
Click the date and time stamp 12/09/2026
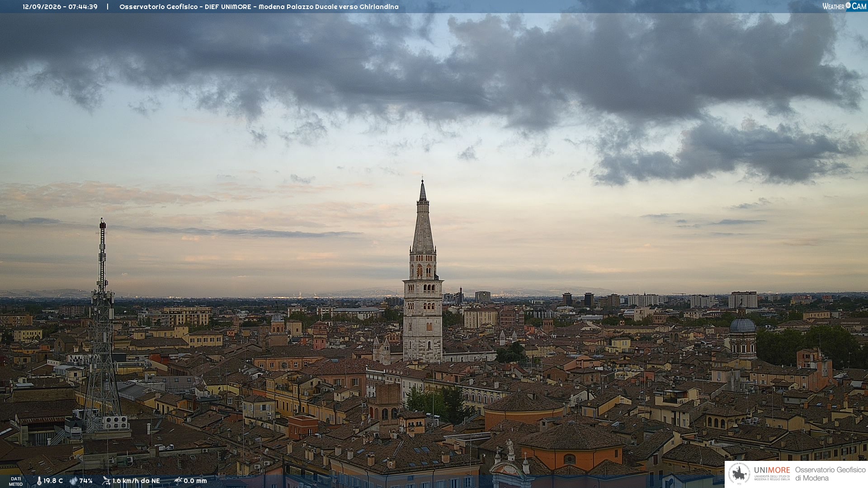[60, 7]
